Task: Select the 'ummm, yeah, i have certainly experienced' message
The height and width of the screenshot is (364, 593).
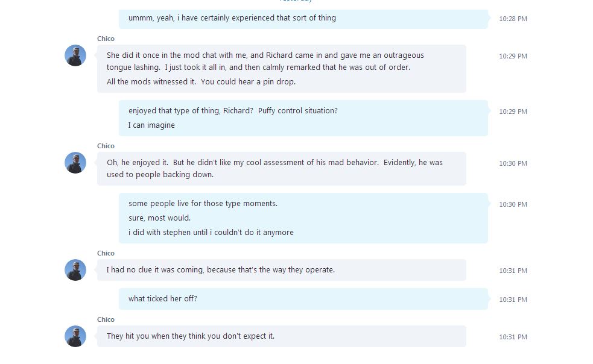Action: 303,19
